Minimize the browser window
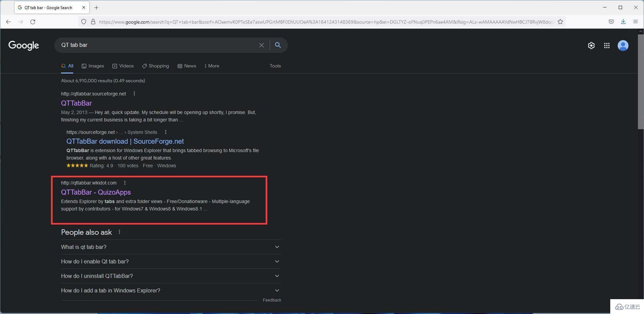 pyautogui.click(x=605, y=7)
